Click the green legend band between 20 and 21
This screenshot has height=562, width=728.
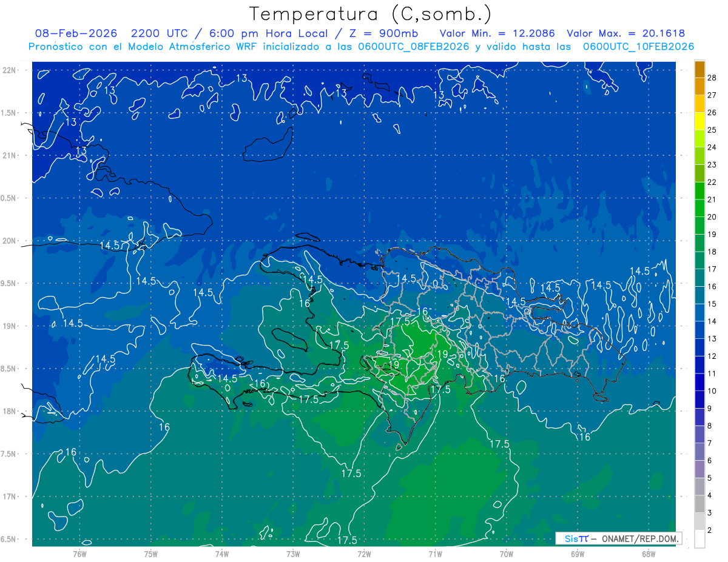[x=699, y=209]
